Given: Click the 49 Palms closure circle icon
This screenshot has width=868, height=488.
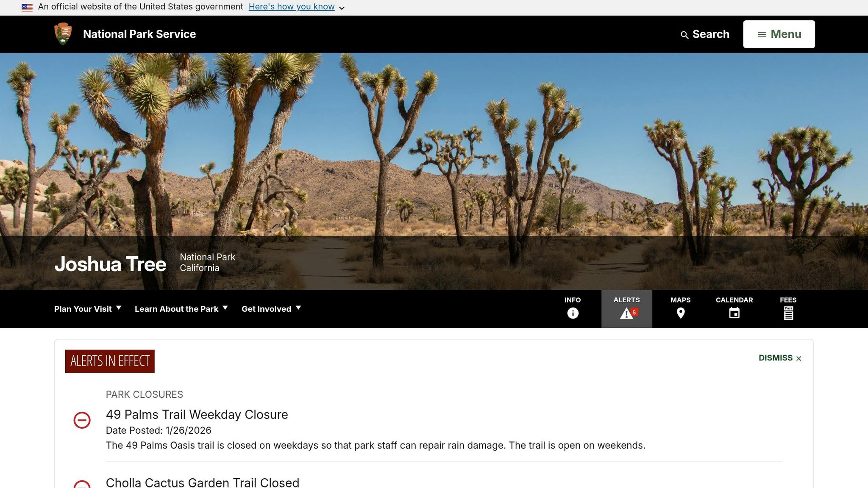Looking at the screenshot, I should [82, 420].
